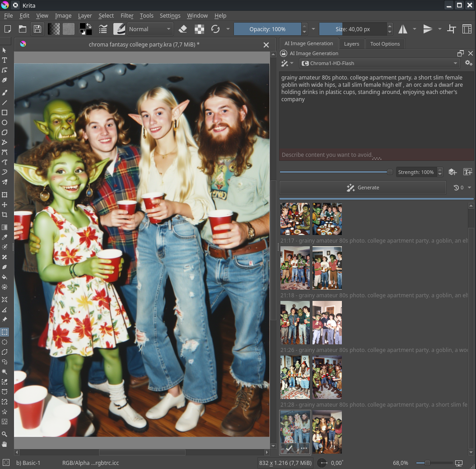The width and height of the screenshot is (476, 469).
Task: Switch to the Layers tab
Action: [x=351, y=44]
